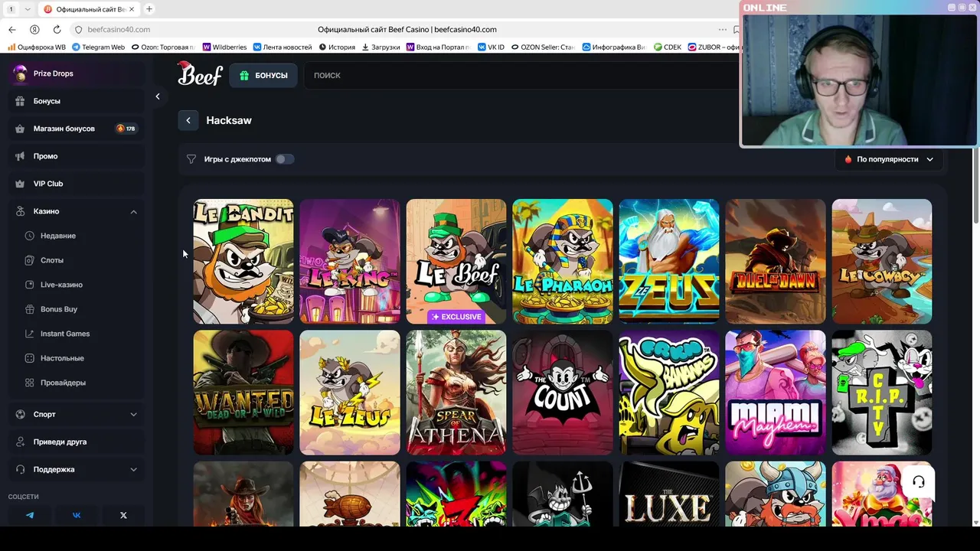Click the ПОИСК search field
The width and height of the screenshot is (980, 551).
(521, 75)
